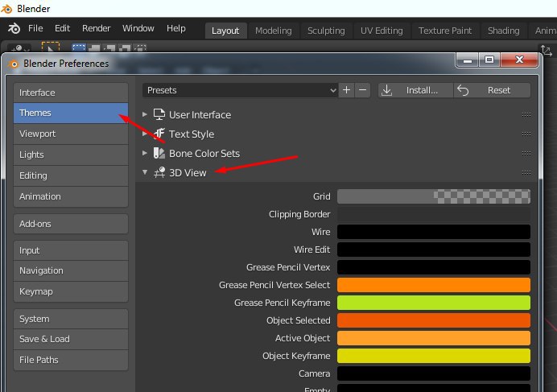Viewport: 557px width, 392px height.
Task: Open the Camera color swatch
Action: [x=434, y=373]
